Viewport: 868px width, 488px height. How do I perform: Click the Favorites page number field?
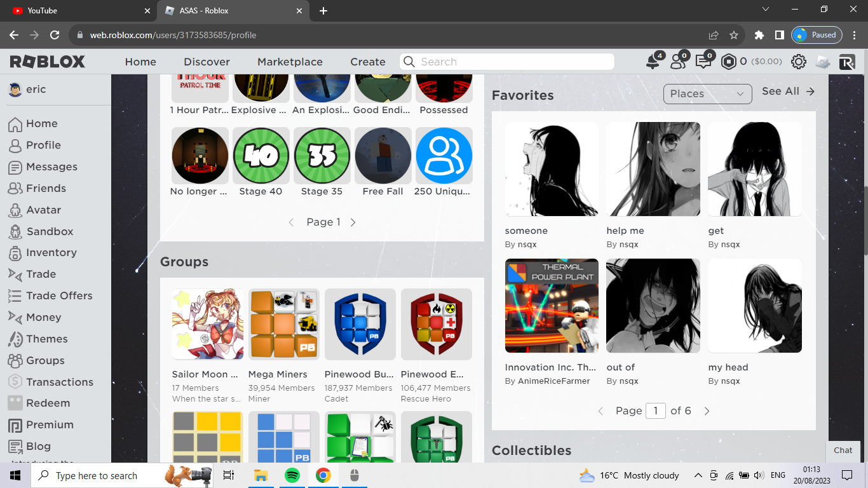pos(655,410)
